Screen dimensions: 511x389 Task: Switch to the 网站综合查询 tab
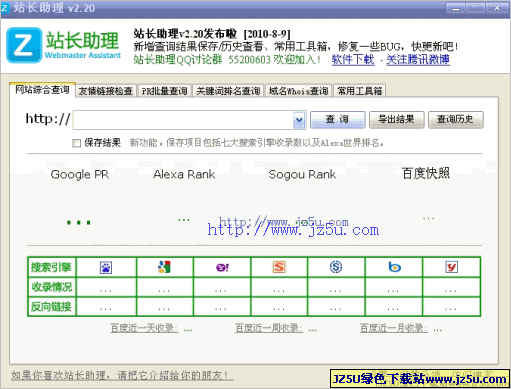[42, 90]
